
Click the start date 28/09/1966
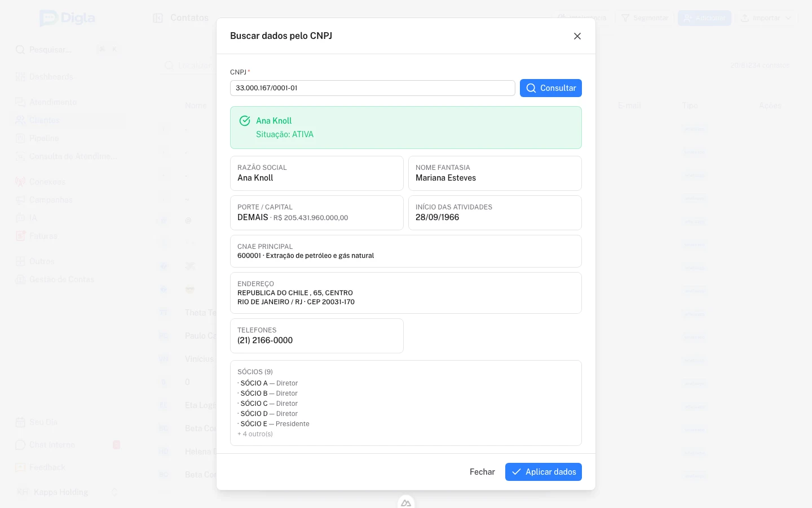(438, 217)
